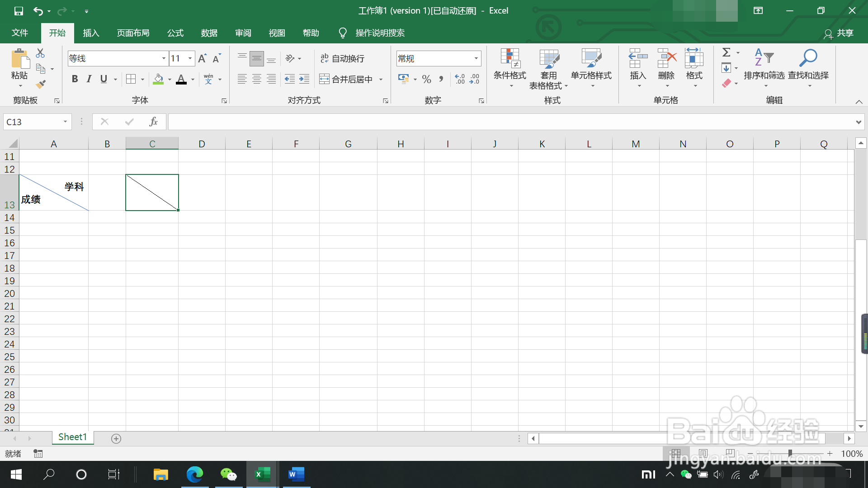Screen dimensions: 868x488
Task: Expand the font name dropdown
Action: [x=164, y=58]
